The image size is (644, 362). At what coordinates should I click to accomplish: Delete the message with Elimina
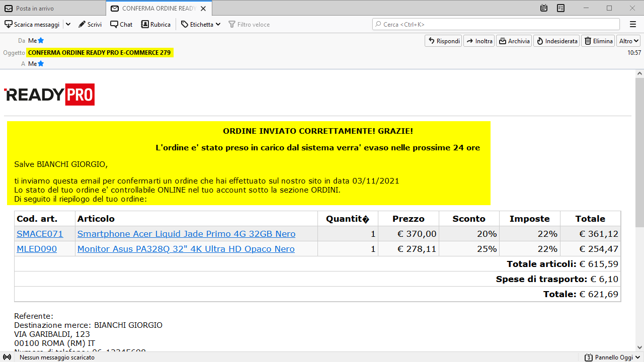598,41
